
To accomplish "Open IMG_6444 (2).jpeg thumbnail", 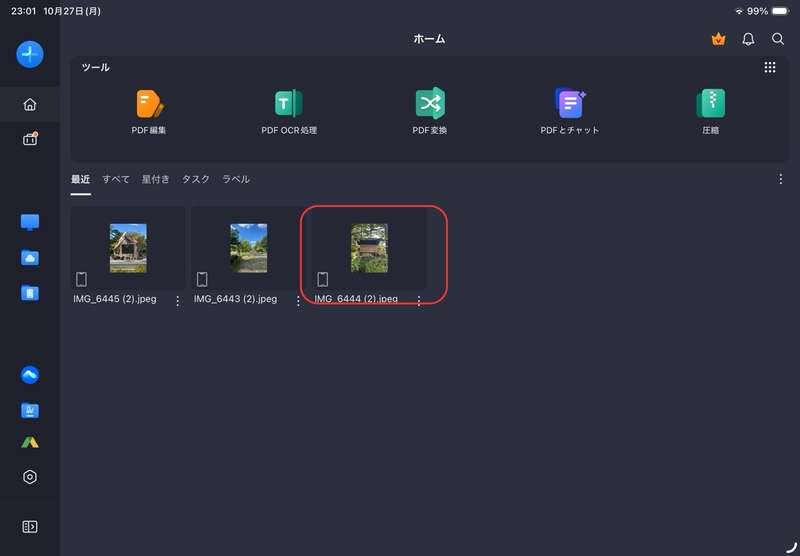I will tap(369, 248).
